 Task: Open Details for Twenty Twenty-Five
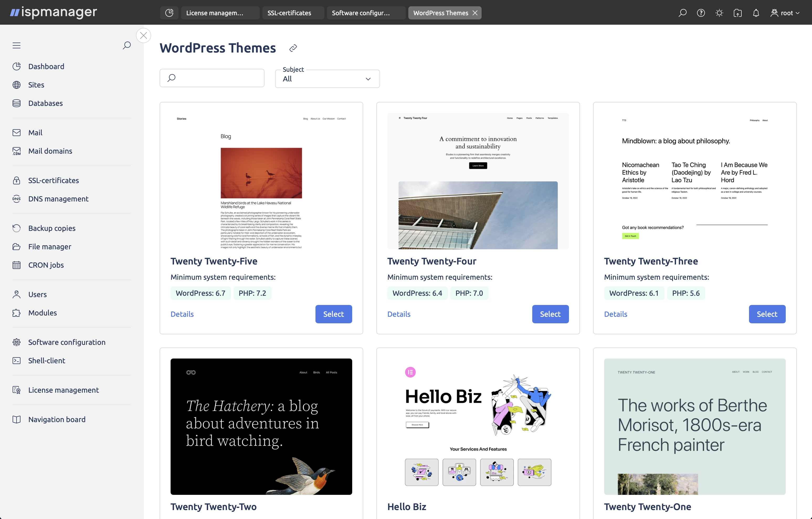point(182,314)
